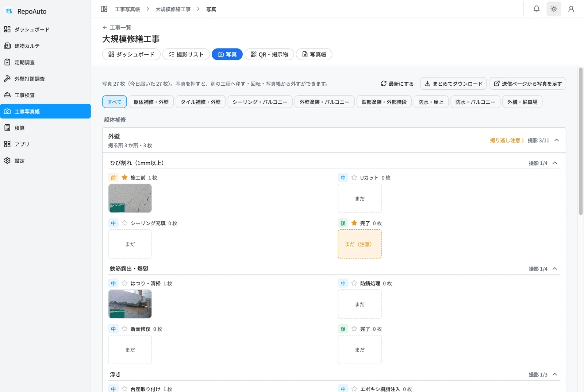Filter by 防水・バルコニー
Viewport: 584px width, 392px height.
(x=476, y=102)
